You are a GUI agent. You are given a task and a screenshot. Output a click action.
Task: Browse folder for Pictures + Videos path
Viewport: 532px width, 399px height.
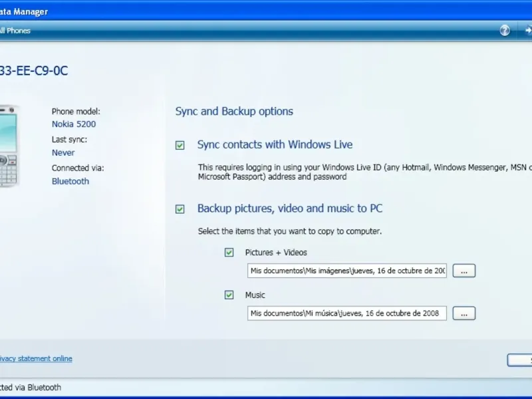click(464, 271)
